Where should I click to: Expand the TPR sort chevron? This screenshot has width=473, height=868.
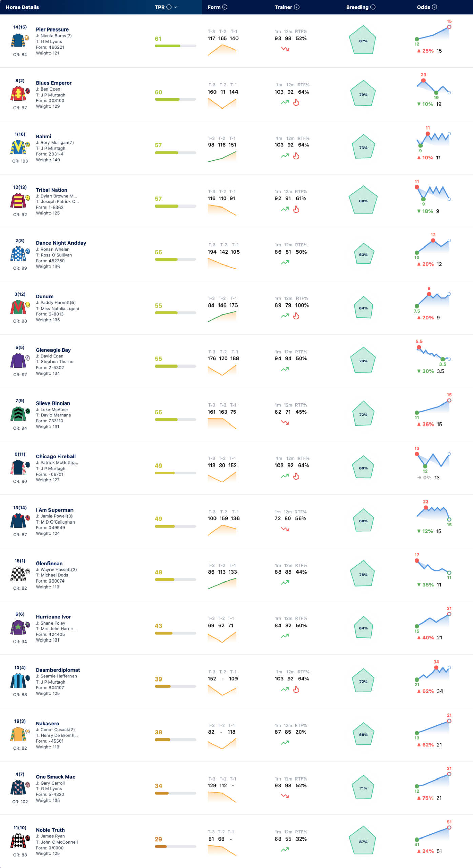tap(176, 7)
